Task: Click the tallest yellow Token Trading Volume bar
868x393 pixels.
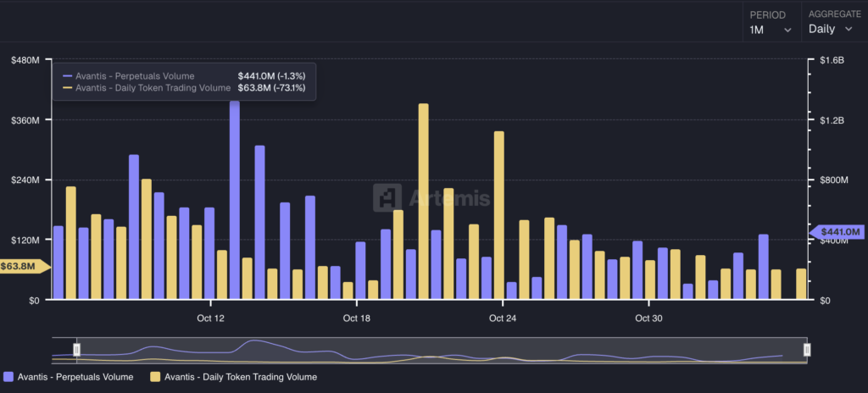Action: point(423,202)
